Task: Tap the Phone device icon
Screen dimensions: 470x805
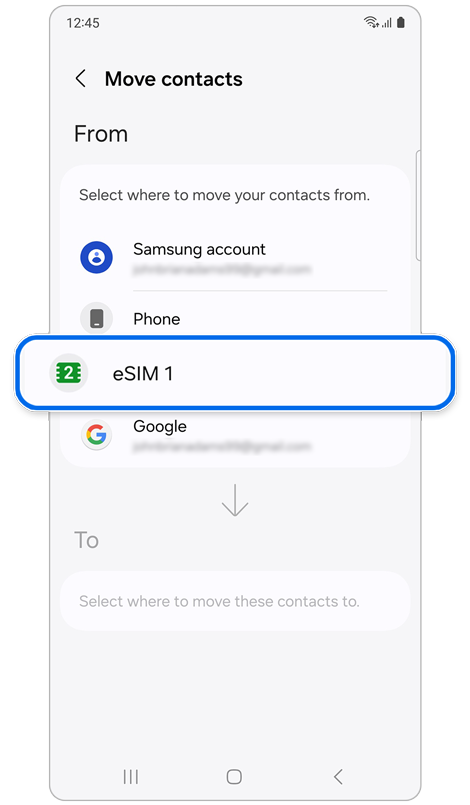Action: 96,318
